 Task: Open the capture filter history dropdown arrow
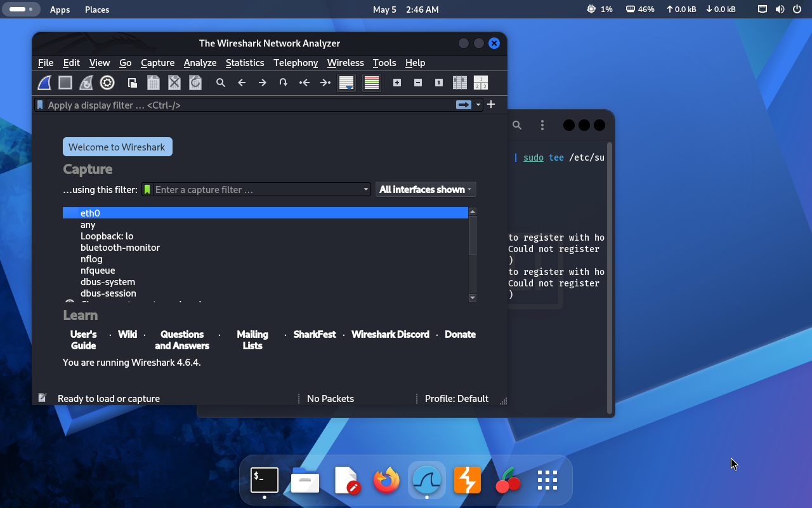[x=366, y=189]
